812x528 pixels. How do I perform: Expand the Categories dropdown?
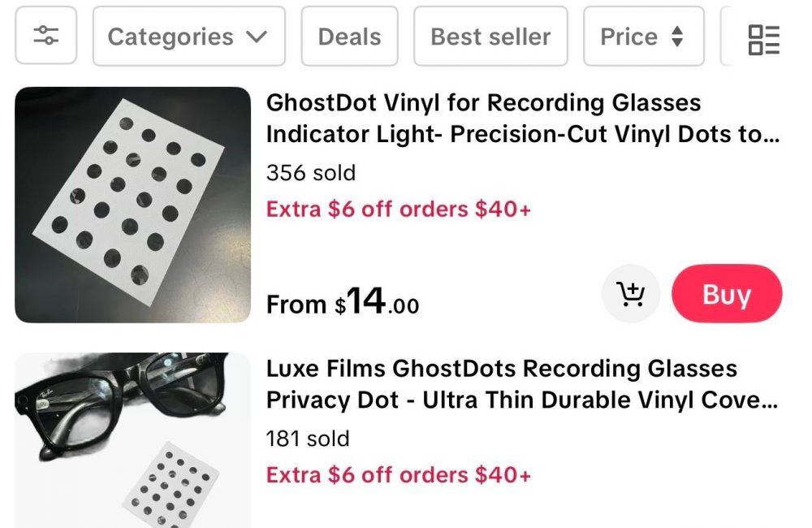pyautogui.click(x=188, y=37)
